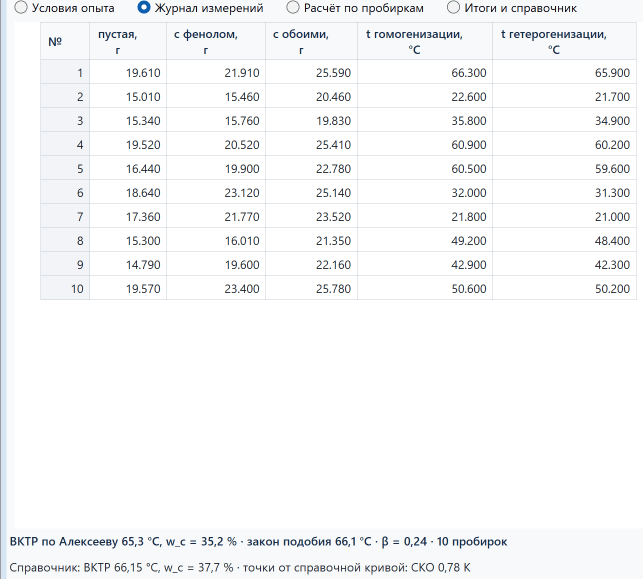The width and height of the screenshot is (643, 579).
Task: Select row header number 10
Action: (65, 289)
